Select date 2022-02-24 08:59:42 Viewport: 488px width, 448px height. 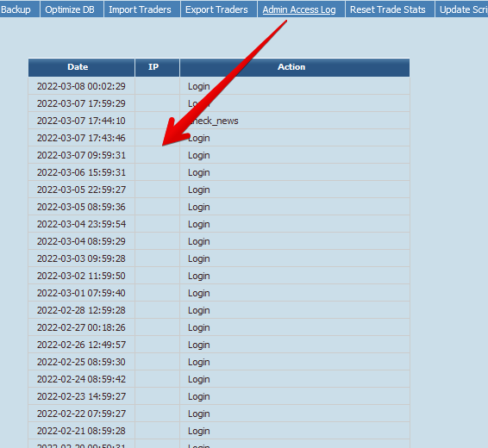[x=81, y=379]
